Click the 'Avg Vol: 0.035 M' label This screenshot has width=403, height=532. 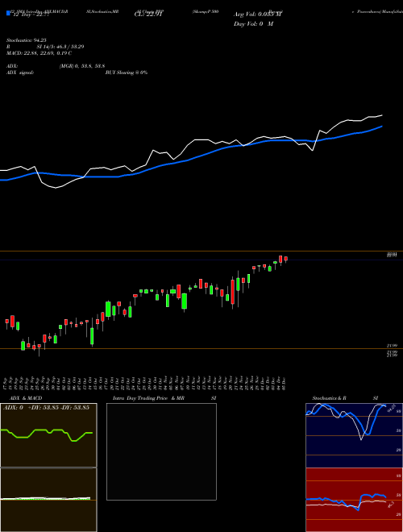tap(258, 15)
